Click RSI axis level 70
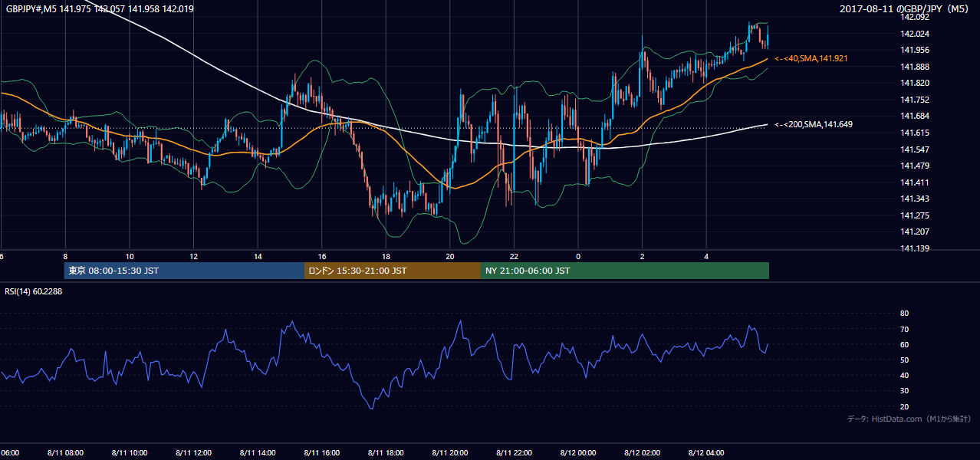This screenshot has height=460, width=980. pos(904,329)
